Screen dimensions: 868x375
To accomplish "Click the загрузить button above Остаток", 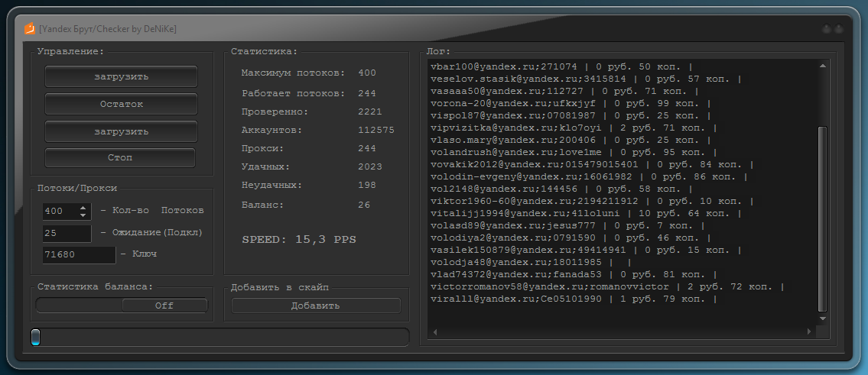I will pyautogui.click(x=121, y=76).
